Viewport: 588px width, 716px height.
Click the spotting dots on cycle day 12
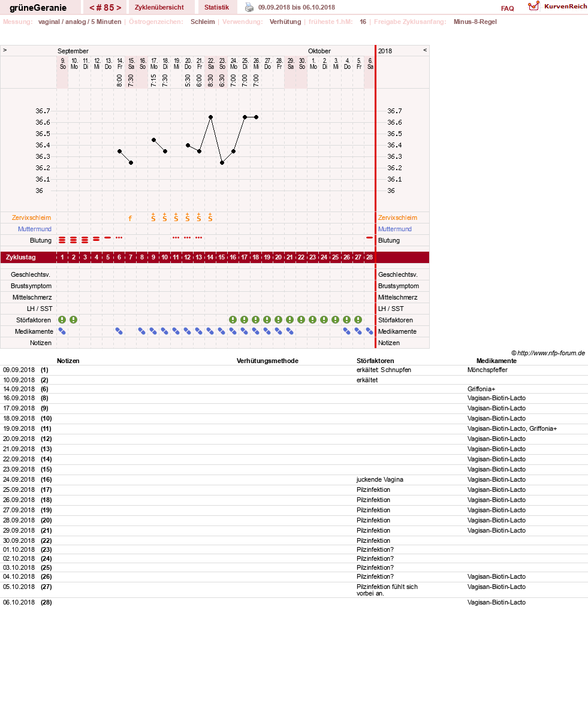coord(188,237)
